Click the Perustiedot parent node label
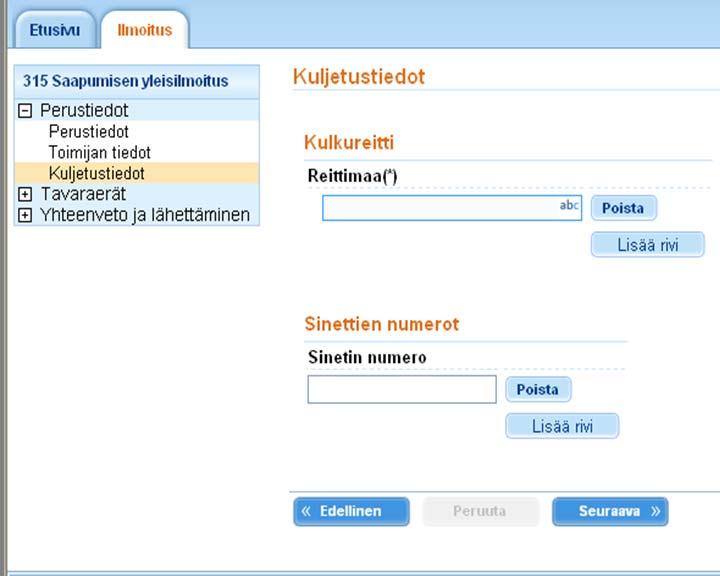The image size is (720, 576). point(84,111)
